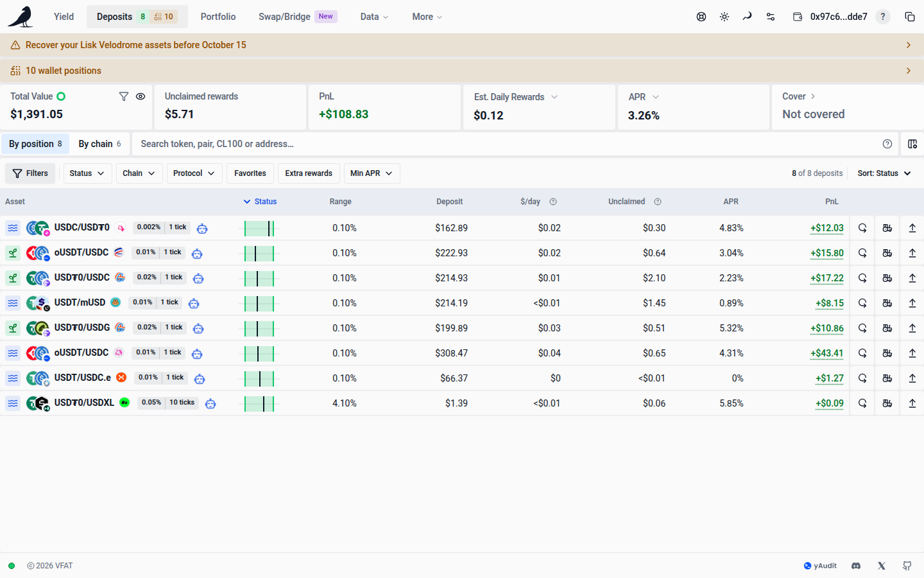Click Total Value green circle indicator
Image resolution: width=924 pixels, height=578 pixels.
point(61,96)
